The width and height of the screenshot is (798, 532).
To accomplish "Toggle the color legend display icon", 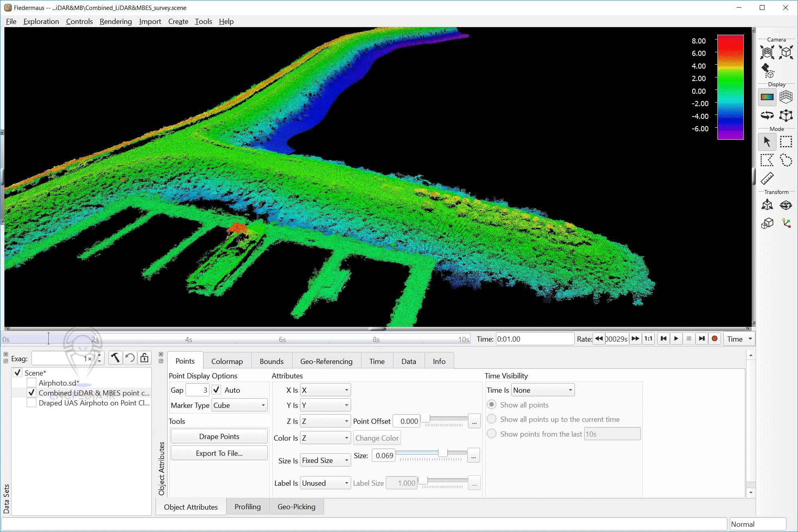I will (767, 97).
